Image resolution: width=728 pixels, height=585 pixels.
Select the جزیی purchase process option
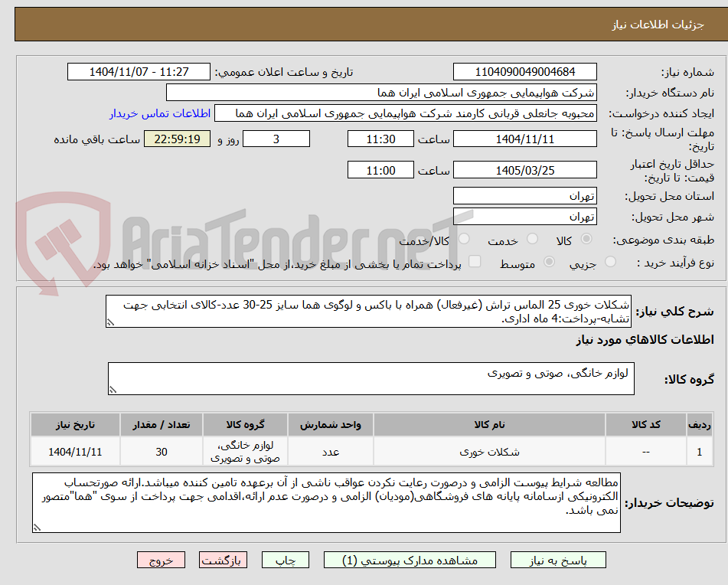point(610,262)
